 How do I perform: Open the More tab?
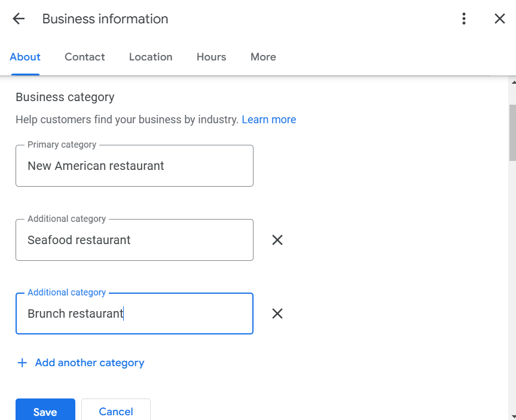[263, 57]
